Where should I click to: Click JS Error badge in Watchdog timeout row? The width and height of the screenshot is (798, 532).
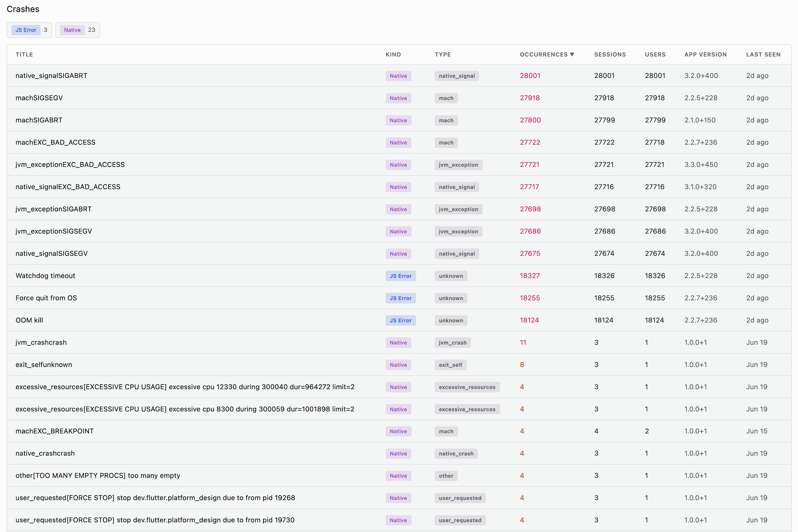point(401,276)
